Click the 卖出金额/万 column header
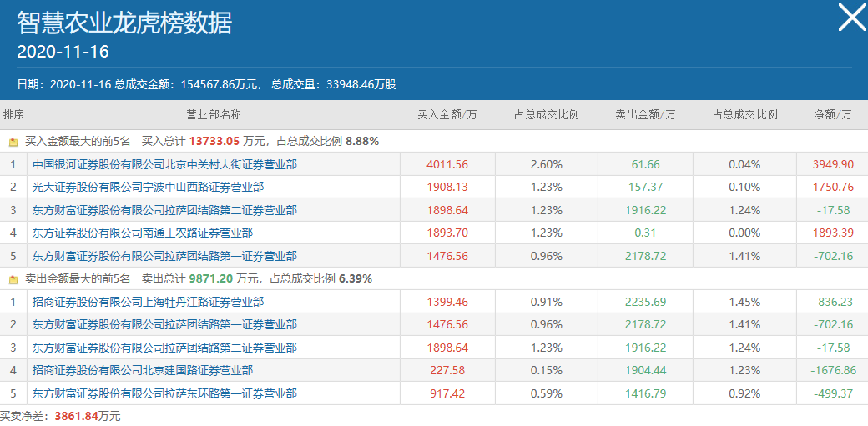 [x=645, y=114]
